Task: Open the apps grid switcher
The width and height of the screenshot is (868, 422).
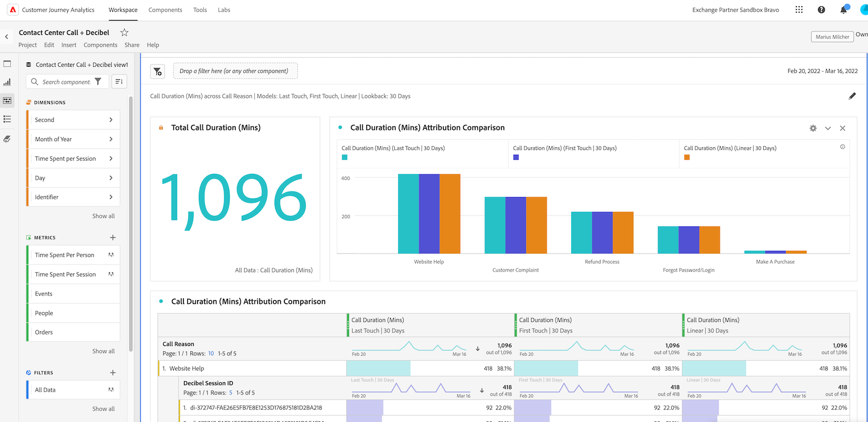Action: pyautogui.click(x=799, y=10)
